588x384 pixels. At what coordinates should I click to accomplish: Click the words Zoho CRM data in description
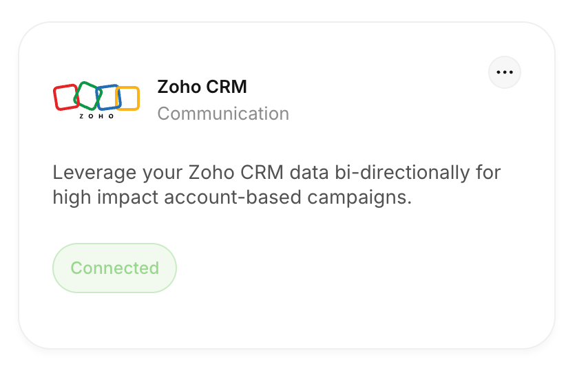tap(258, 173)
